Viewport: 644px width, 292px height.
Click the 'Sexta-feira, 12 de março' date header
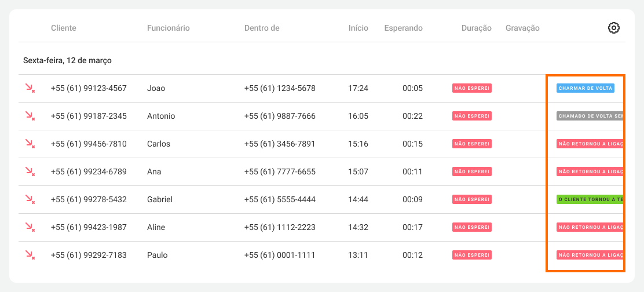click(67, 60)
